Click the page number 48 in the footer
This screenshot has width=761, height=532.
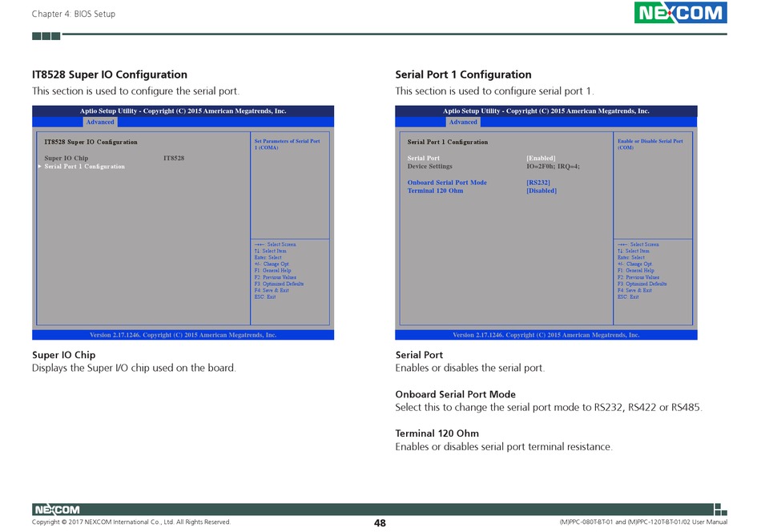(380, 523)
